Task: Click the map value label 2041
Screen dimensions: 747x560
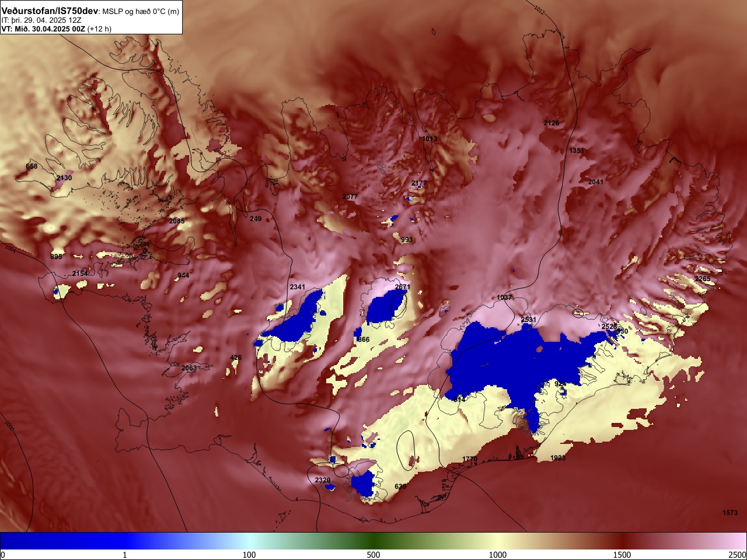Action: coord(596,182)
